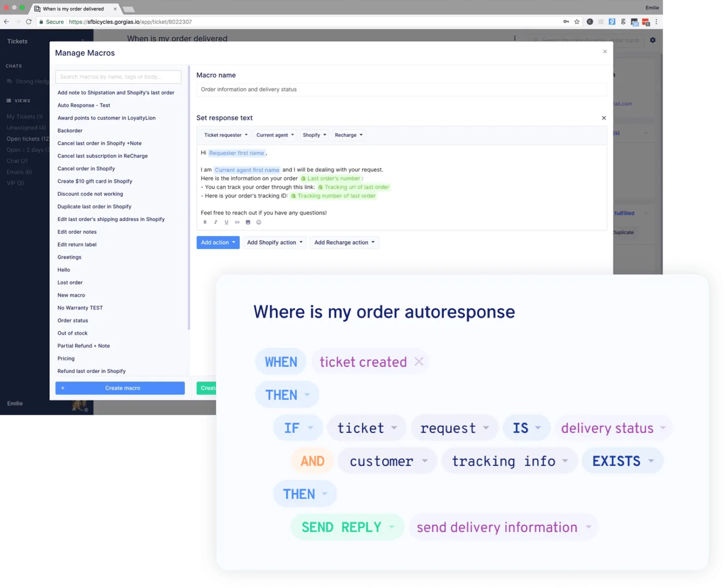Image resolution: width=727 pixels, height=588 pixels.
Task: Reload the browser page
Action: click(x=29, y=22)
